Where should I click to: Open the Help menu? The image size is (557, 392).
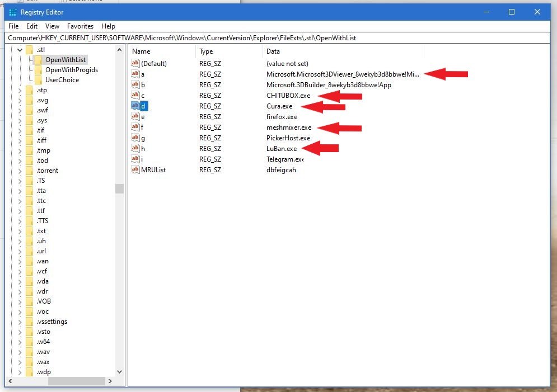pyautogui.click(x=108, y=26)
